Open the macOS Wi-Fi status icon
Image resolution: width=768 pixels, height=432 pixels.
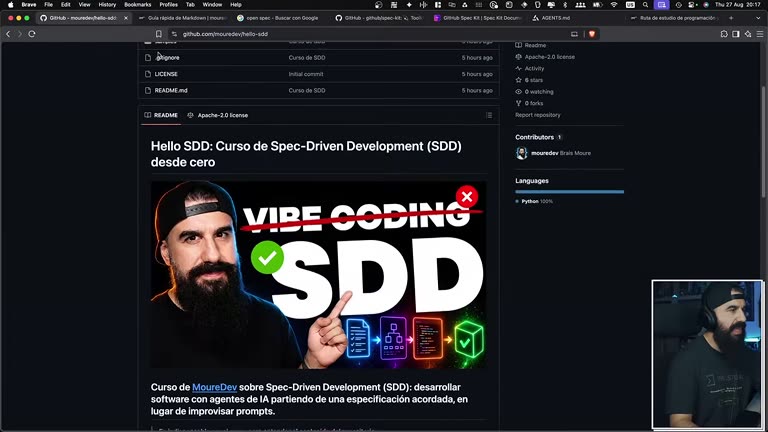click(614, 4)
